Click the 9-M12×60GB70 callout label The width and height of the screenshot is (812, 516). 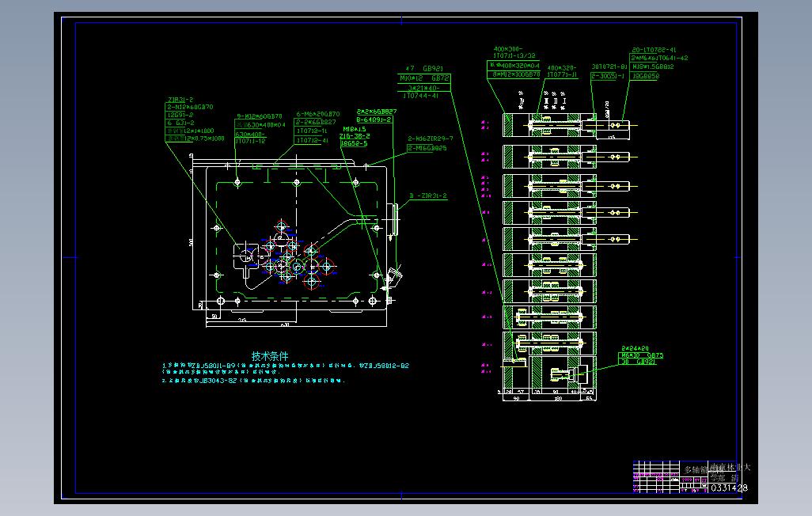click(259, 116)
